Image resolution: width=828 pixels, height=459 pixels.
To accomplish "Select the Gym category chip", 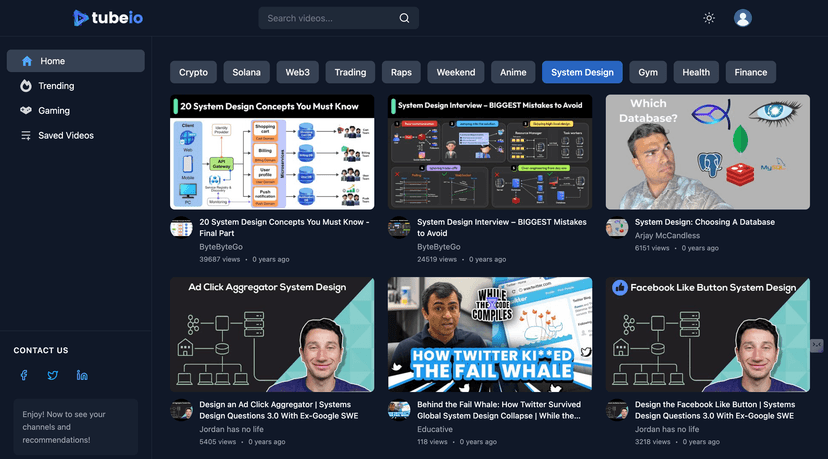I will [x=648, y=72].
